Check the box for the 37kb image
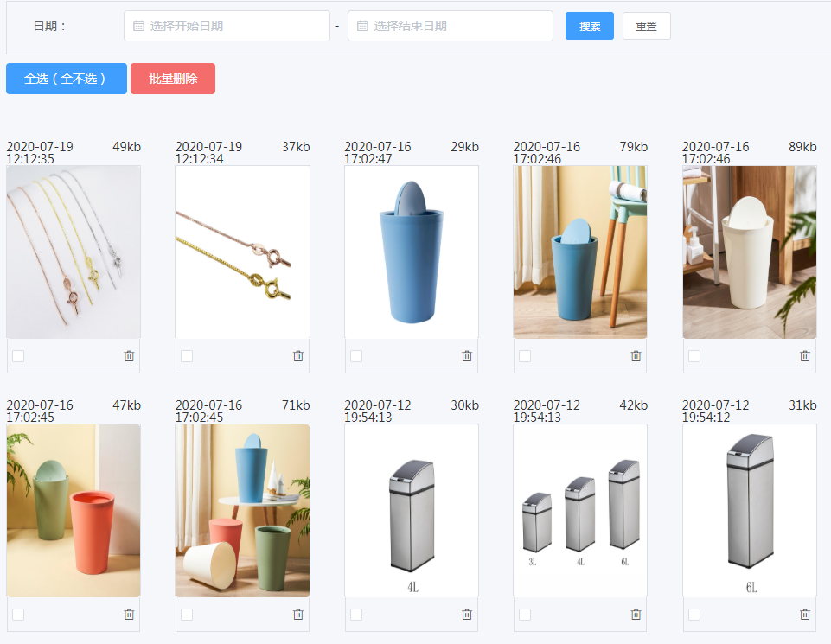 [187, 356]
